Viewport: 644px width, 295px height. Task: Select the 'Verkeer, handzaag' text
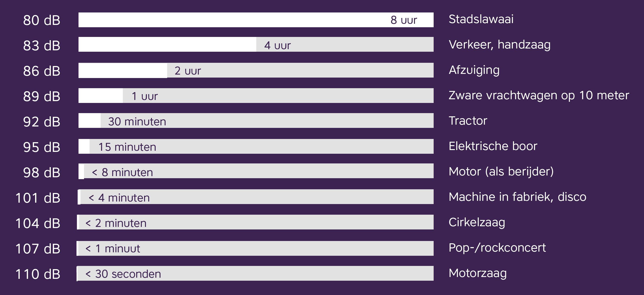(x=499, y=45)
